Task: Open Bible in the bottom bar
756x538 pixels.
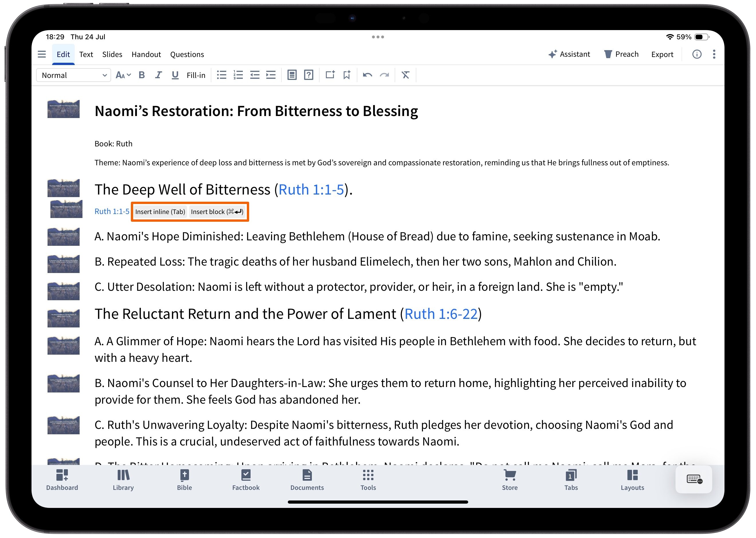Action: tap(184, 480)
